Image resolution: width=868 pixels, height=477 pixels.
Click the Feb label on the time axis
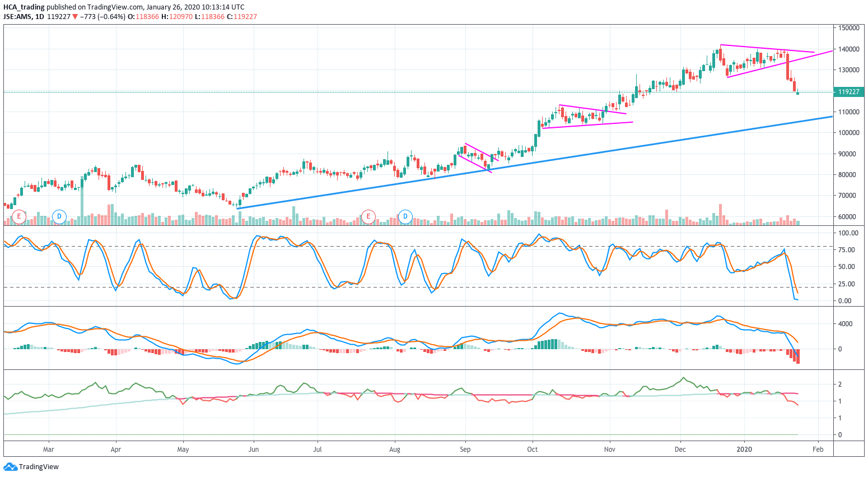click(818, 450)
